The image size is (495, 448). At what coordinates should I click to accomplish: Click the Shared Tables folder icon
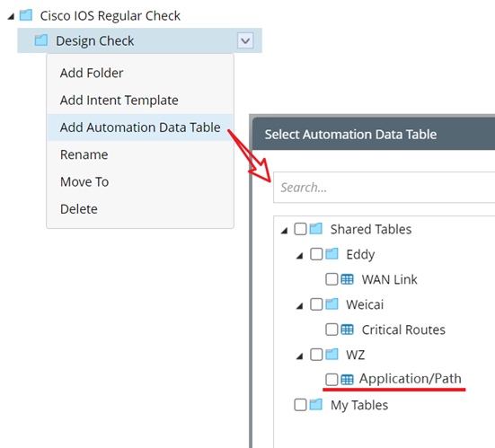tap(315, 229)
